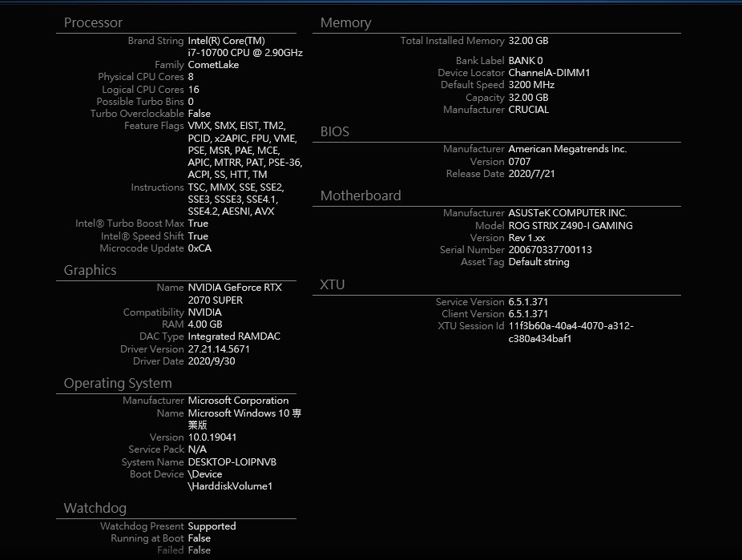Select the graphics name NVIDIA GeForce RTX
The width and height of the screenshot is (742, 560).
point(235,288)
